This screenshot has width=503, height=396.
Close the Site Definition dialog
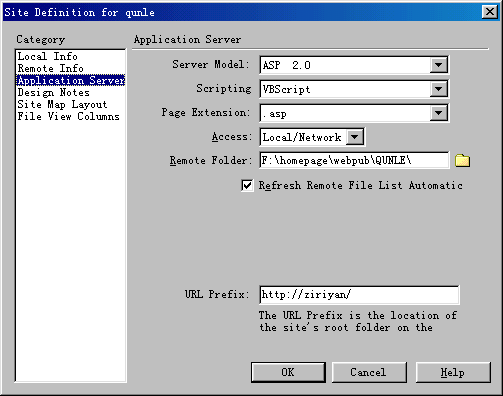click(x=490, y=12)
